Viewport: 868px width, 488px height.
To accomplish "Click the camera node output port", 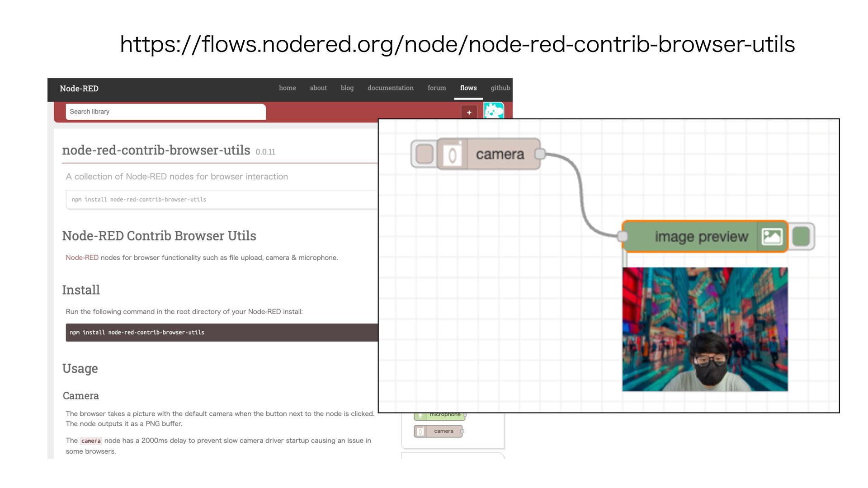I will [539, 154].
